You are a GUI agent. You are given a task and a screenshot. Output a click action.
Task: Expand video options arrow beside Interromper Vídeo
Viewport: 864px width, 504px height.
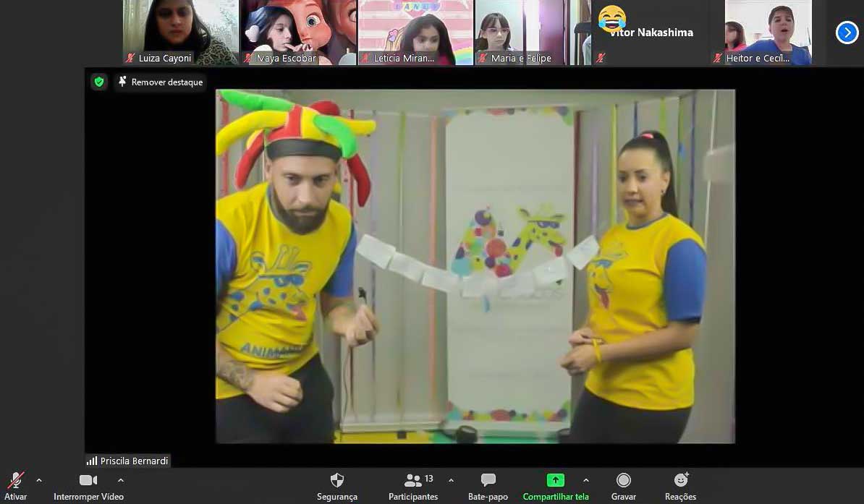[x=121, y=480]
